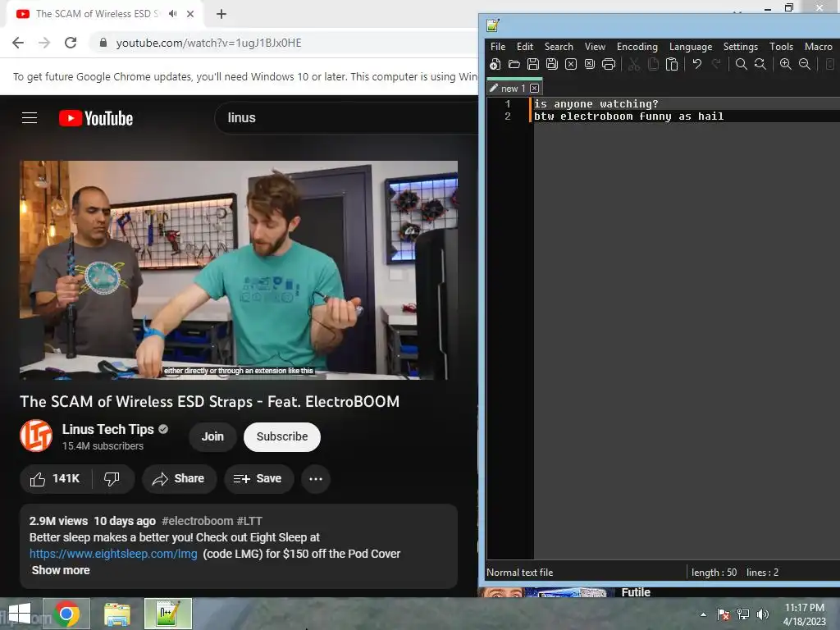The height and width of the screenshot is (630, 840).
Task: Open the eightsleep.com/lmg link
Action: coord(113,554)
